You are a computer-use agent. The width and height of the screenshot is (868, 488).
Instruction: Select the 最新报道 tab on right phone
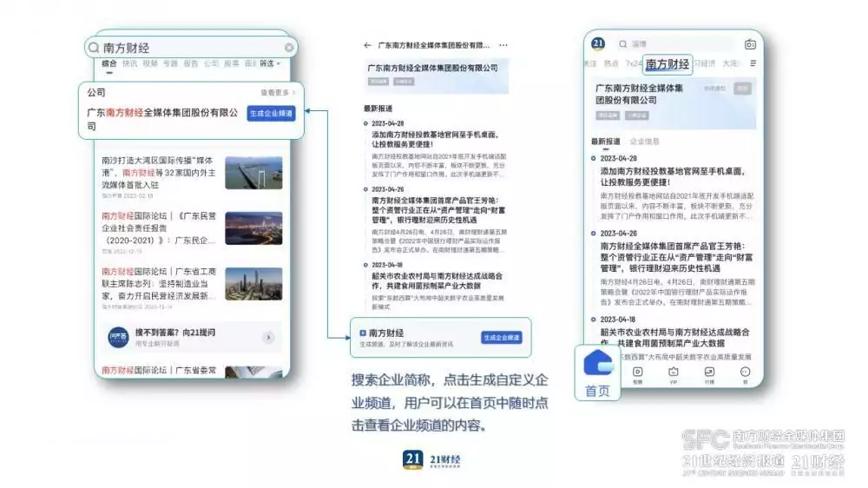(606, 142)
